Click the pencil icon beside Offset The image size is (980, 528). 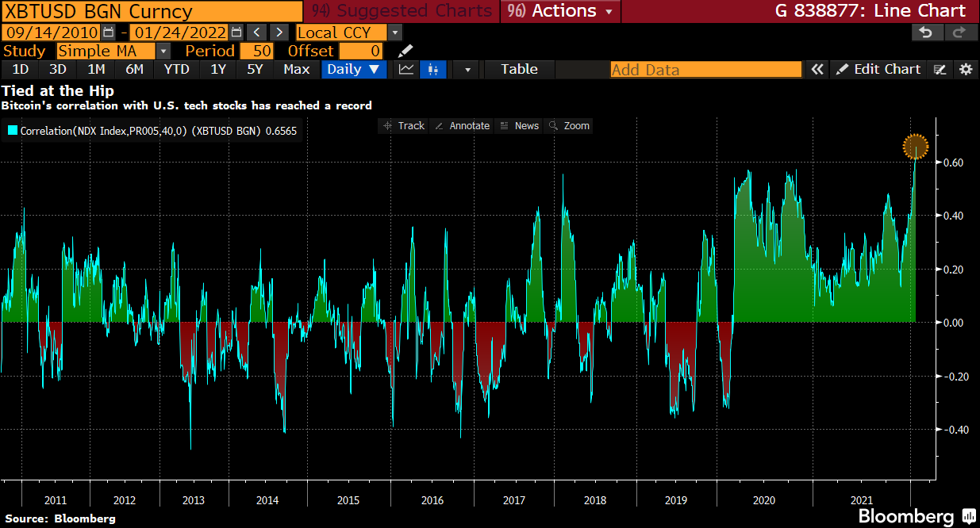tap(405, 51)
